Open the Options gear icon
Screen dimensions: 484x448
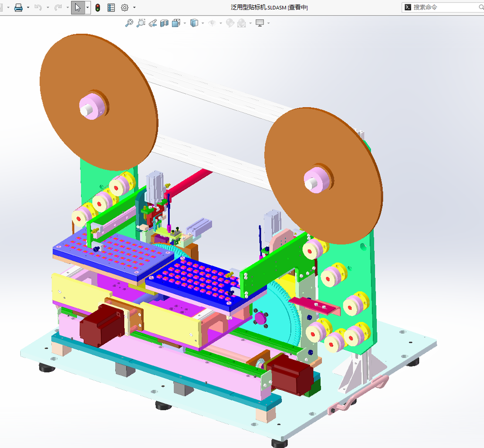tap(125, 8)
